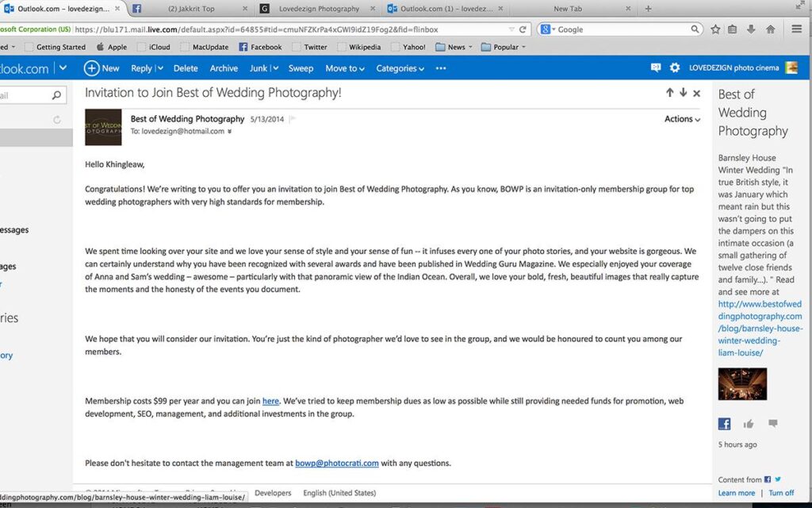812x508 pixels.
Task: Click the sender's Best of Wedding Photography avatar
Action: tap(103, 127)
